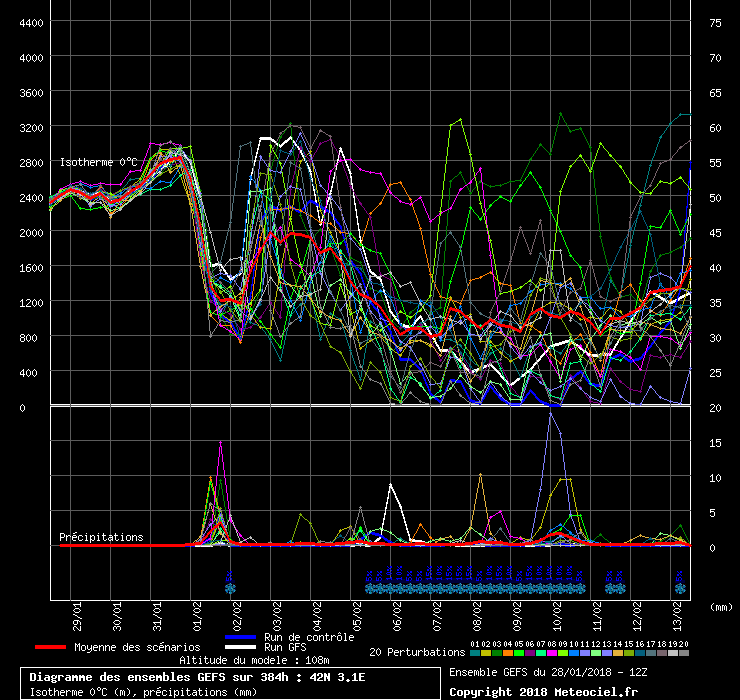This screenshot has height=700, width=740.
Task: Click 'Copyright 2018 Meteociel.fr' text
Action: click(x=544, y=692)
